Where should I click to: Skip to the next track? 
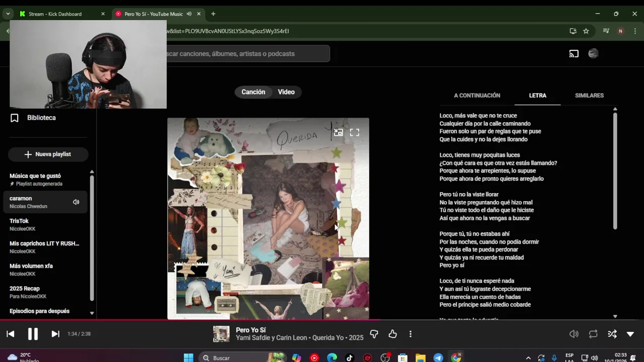click(x=55, y=334)
